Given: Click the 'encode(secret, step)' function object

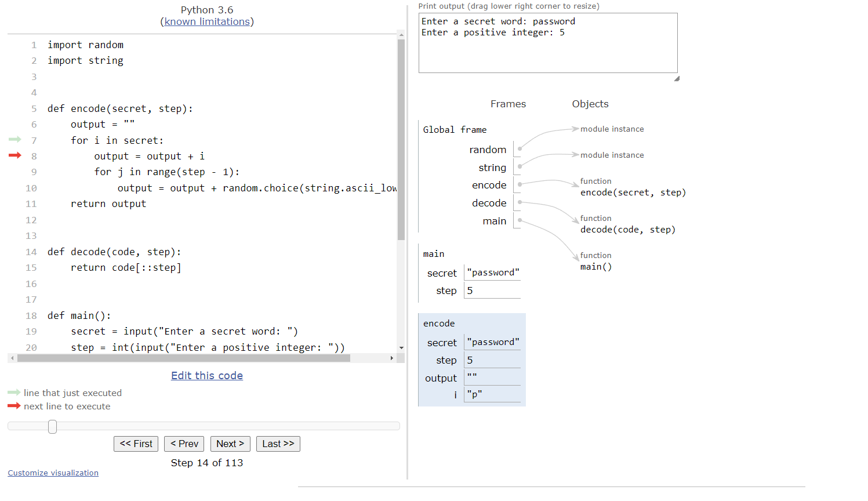Looking at the screenshot, I should click(x=633, y=193).
